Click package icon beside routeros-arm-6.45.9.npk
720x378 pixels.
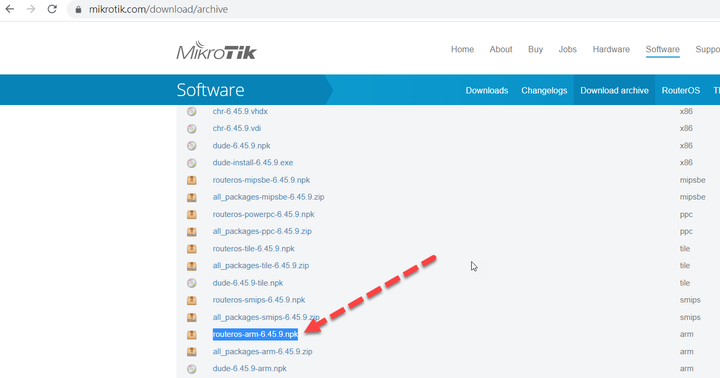tap(191, 335)
